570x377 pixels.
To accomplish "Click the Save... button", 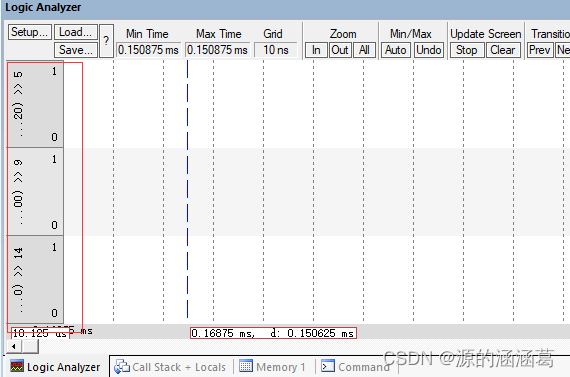I will point(76,50).
